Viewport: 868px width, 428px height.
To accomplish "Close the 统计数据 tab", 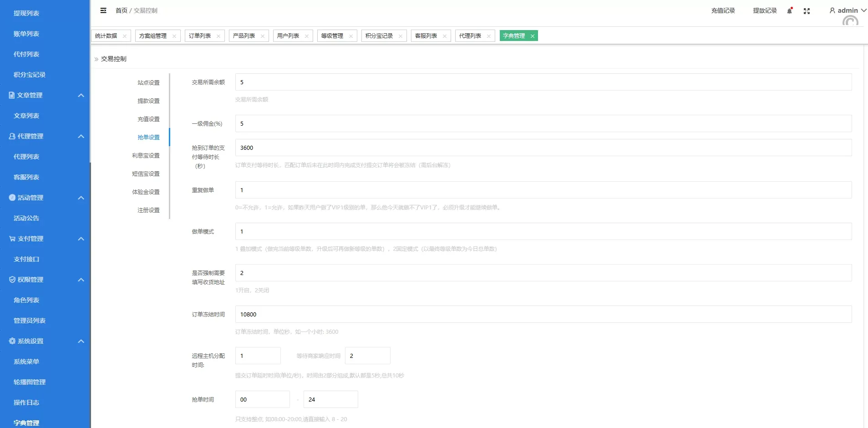I will 125,36.
